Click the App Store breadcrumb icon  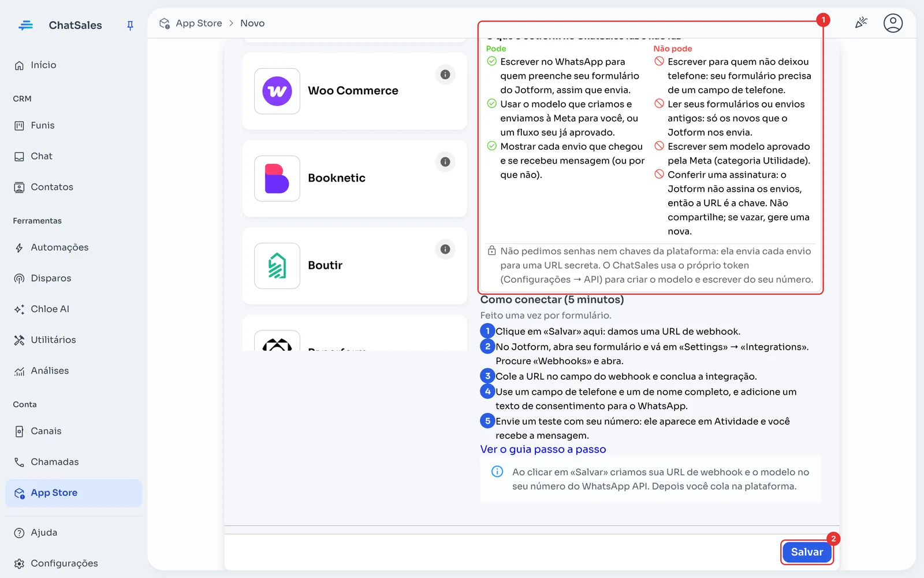point(165,23)
